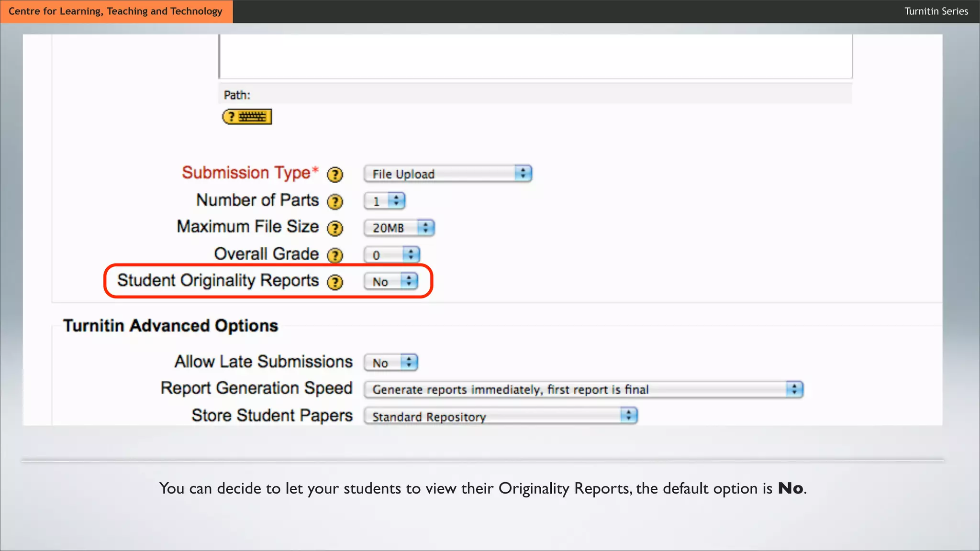
Task: Click help icon for Student Originality Reports
Action: click(335, 282)
